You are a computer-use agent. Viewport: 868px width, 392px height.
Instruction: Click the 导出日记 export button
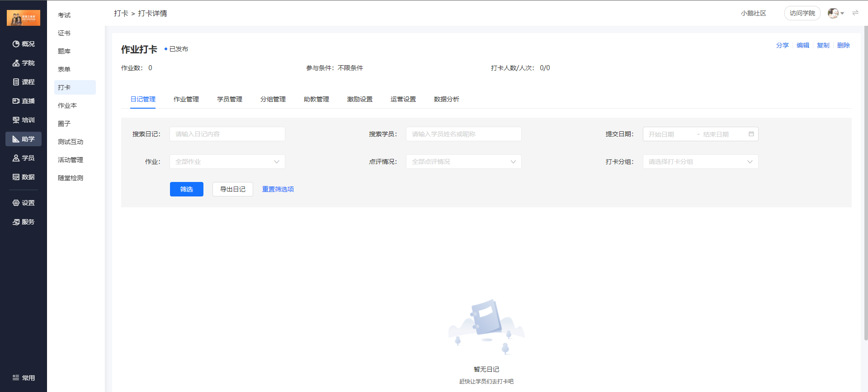(232, 189)
